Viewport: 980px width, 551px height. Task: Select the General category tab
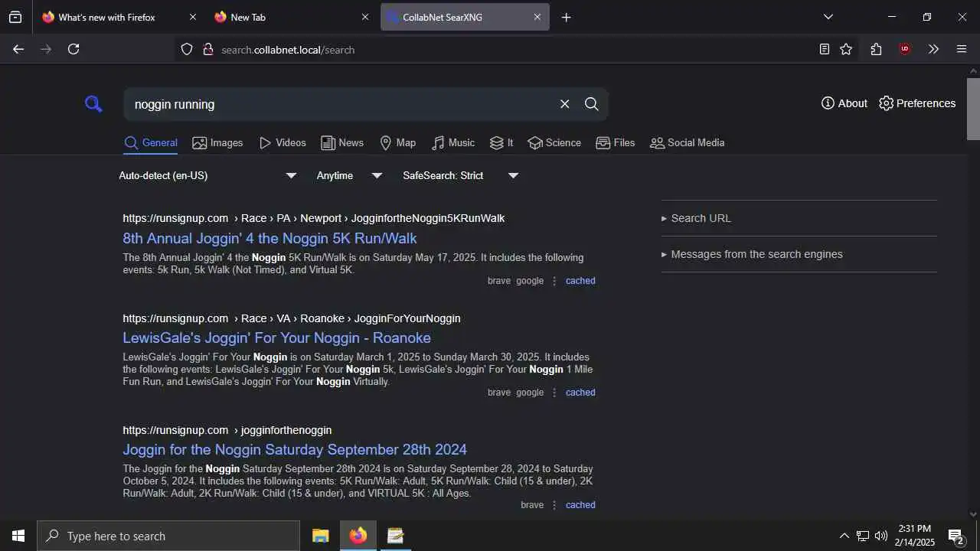[x=151, y=143]
